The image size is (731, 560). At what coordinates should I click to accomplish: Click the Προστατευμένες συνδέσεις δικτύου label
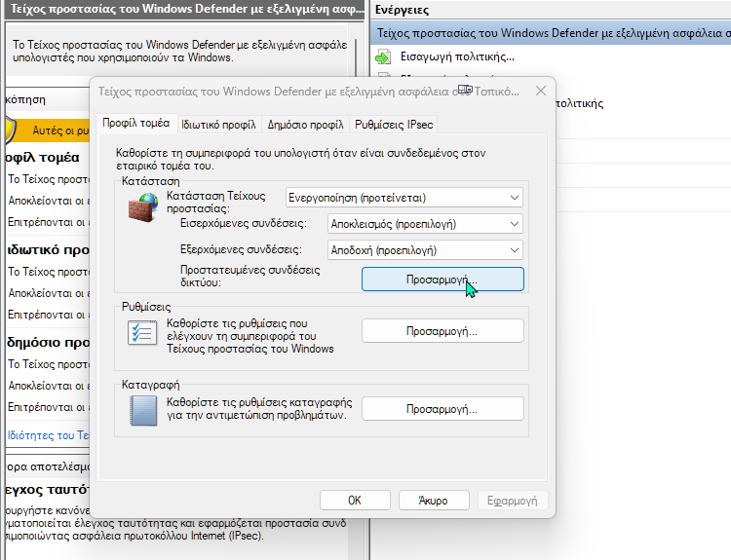pos(250,276)
